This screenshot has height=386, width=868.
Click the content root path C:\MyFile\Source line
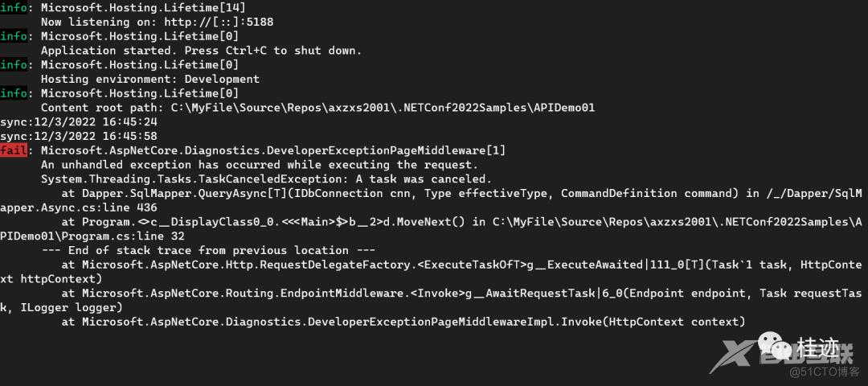pos(317,108)
